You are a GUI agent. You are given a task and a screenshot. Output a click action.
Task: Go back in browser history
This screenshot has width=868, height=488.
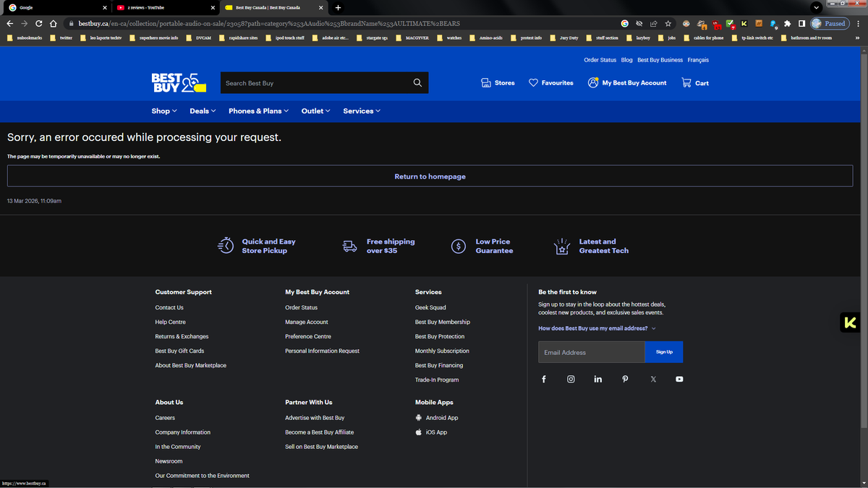pos(10,23)
